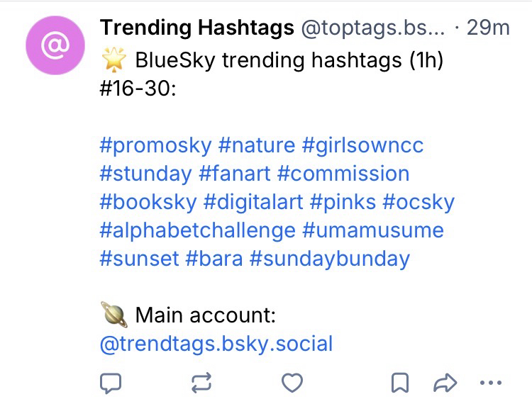Open the #alphabetchallenge hashtag
The width and height of the screenshot is (532, 399).
tap(197, 230)
